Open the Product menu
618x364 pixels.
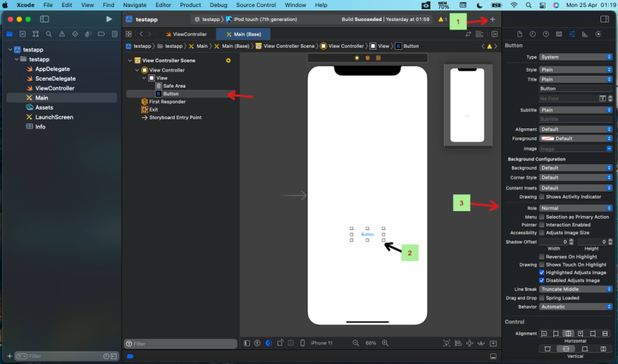[190, 5]
